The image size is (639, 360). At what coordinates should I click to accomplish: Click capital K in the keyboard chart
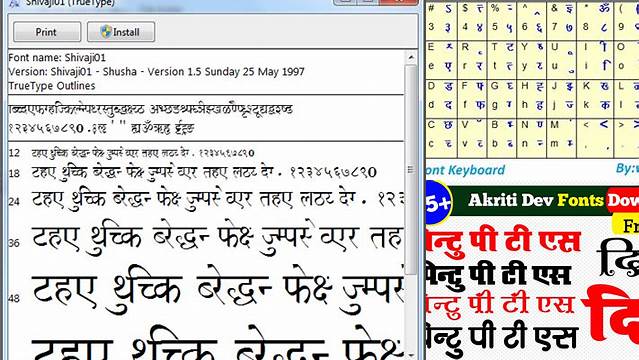(x=586, y=86)
